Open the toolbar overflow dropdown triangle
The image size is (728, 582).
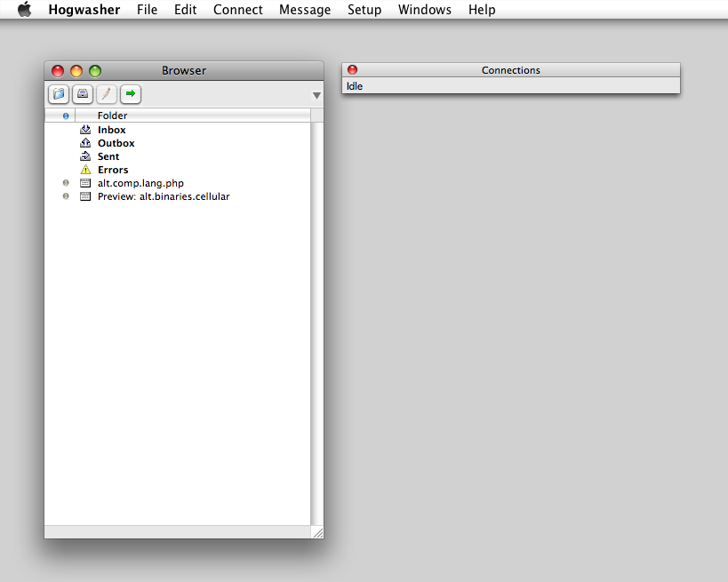(316, 96)
